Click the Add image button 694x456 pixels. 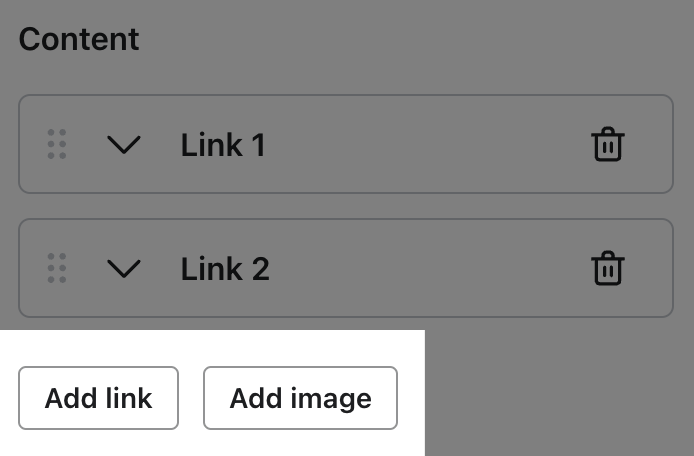tap(300, 398)
